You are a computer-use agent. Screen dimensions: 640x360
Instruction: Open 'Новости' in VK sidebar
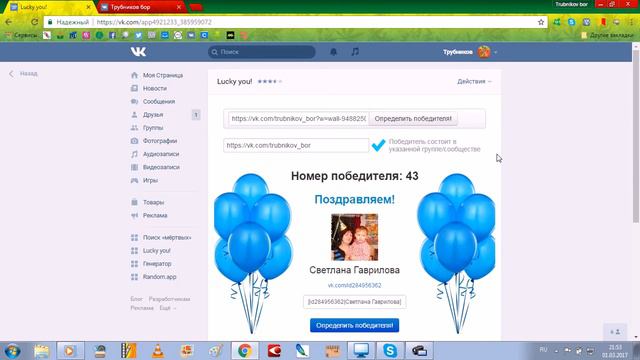coord(155,89)
